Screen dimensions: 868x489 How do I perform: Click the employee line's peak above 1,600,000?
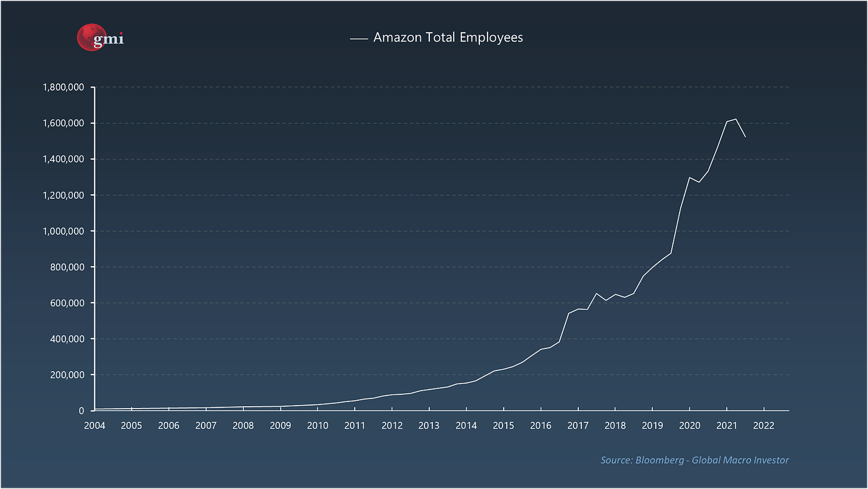pos(736,119)
